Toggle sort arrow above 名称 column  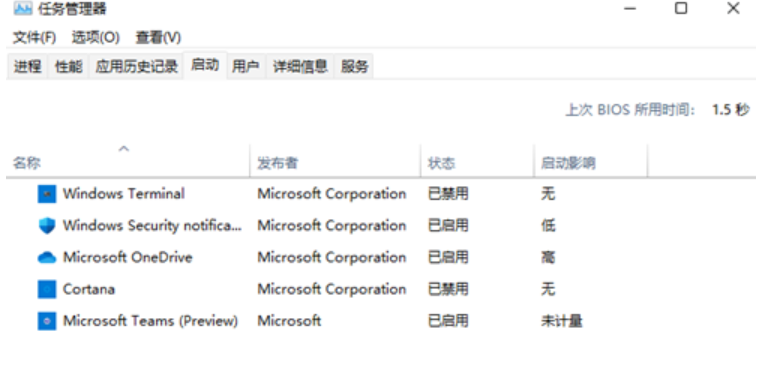coord(124,149)
